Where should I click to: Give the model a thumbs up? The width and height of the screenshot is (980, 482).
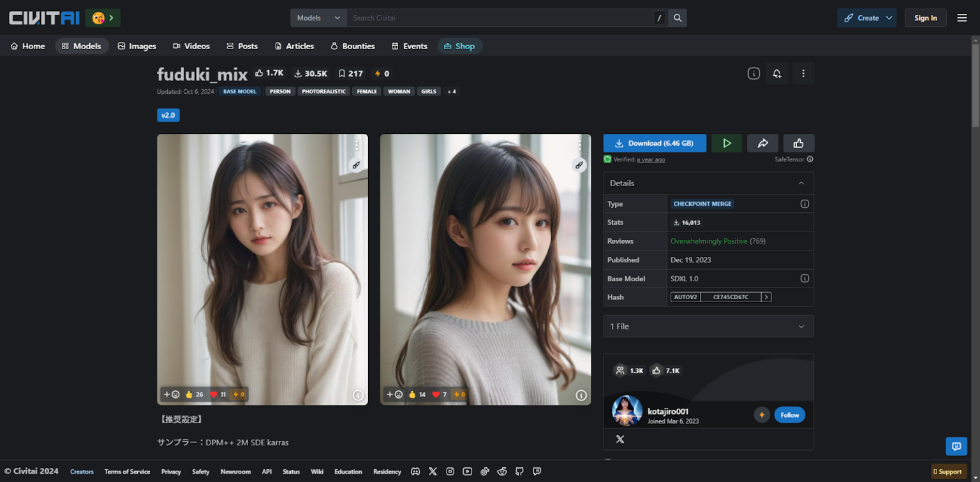pyautogui.click(x=798, y=143)
